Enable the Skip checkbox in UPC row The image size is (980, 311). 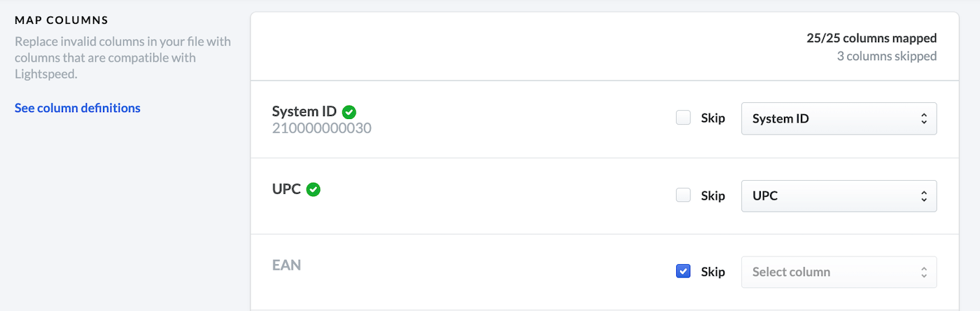coord(683,195)
